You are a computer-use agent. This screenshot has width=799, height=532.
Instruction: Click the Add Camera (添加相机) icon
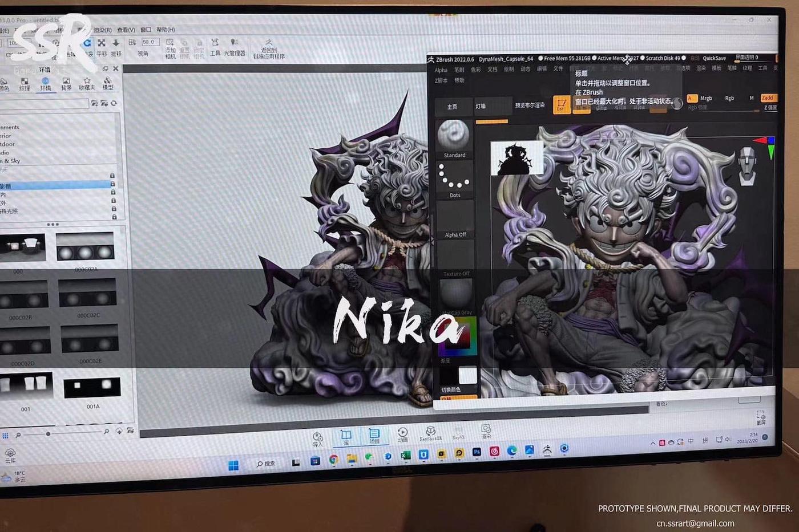click(170, 48)
